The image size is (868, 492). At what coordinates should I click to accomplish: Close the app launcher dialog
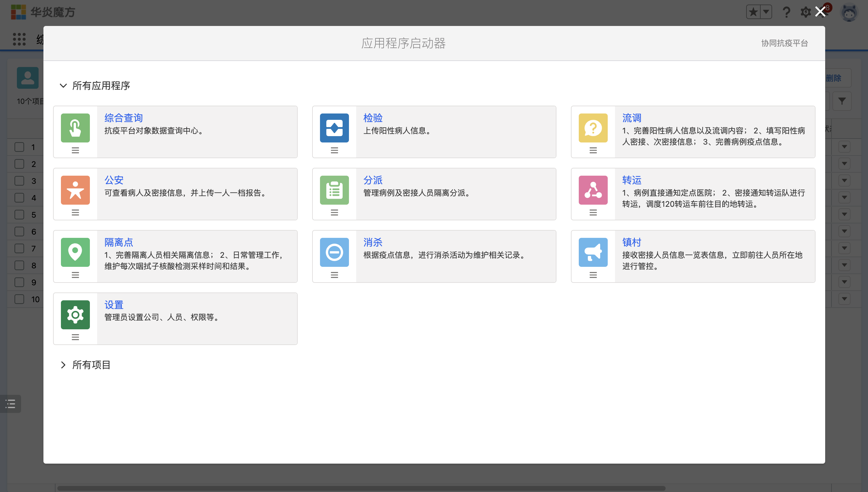click(x=820, y=12)
